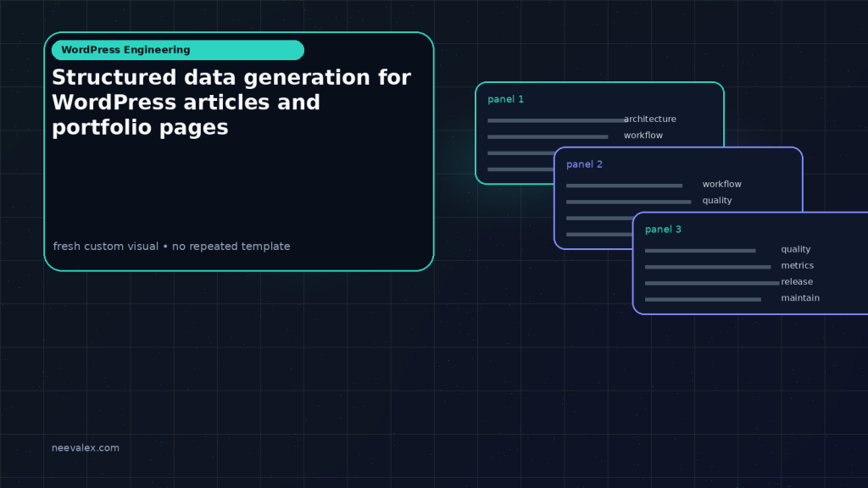Click the bar beside 'maintain' in panel 3
The height and width of the screenshot is (488, 868).
703,299
